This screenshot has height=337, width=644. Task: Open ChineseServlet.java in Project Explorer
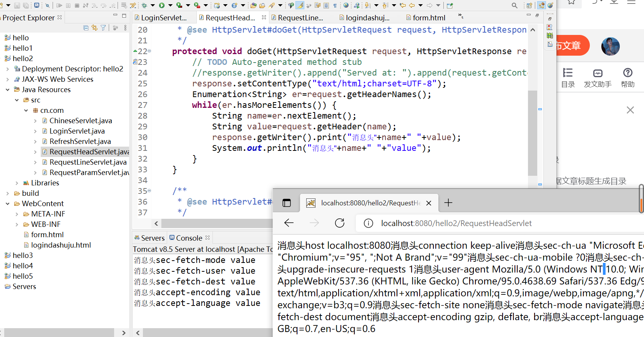tap(81, 121)
